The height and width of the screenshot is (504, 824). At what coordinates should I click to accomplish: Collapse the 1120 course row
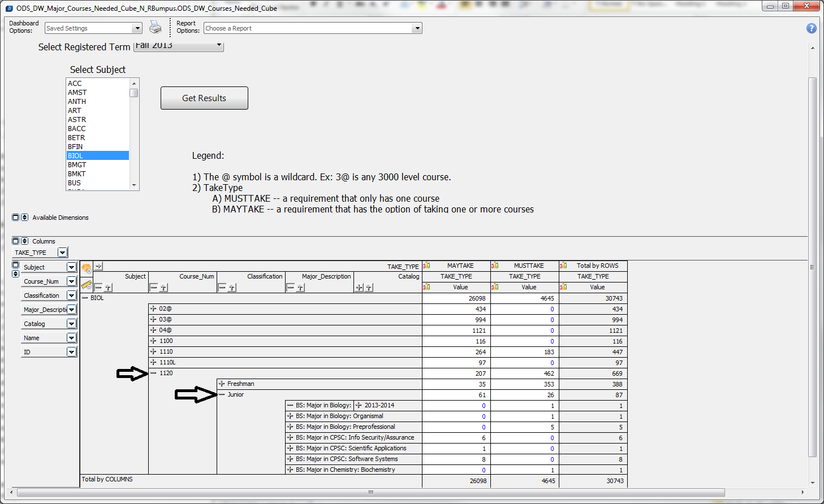(153, 373)
